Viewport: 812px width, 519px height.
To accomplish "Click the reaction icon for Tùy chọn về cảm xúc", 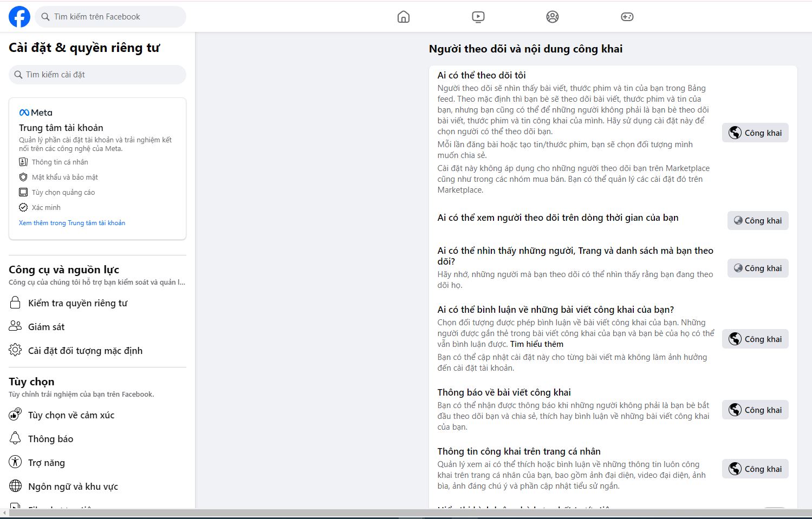I will (15, 415).
